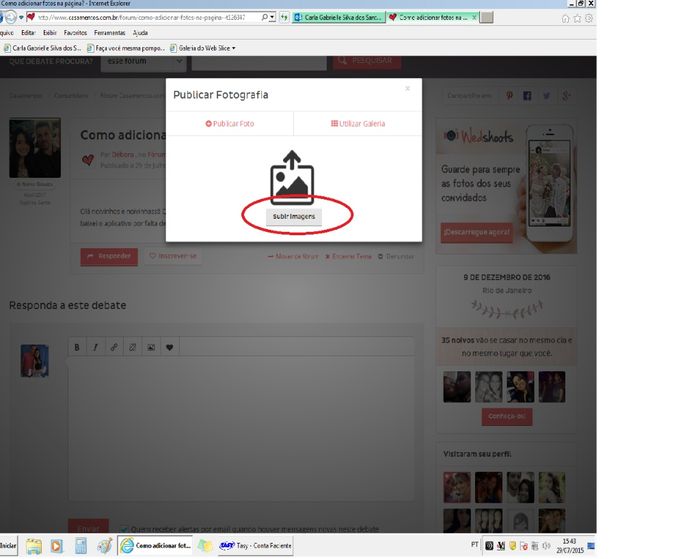The width and height of the screenshot is (700, 559).
Task: Click the Pesquisar search button
Action: coord(367,61)
